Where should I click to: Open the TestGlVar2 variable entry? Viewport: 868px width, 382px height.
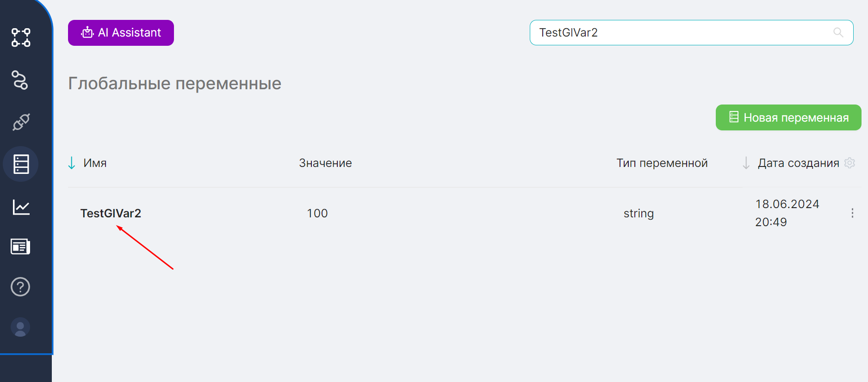tap(111, 213)
